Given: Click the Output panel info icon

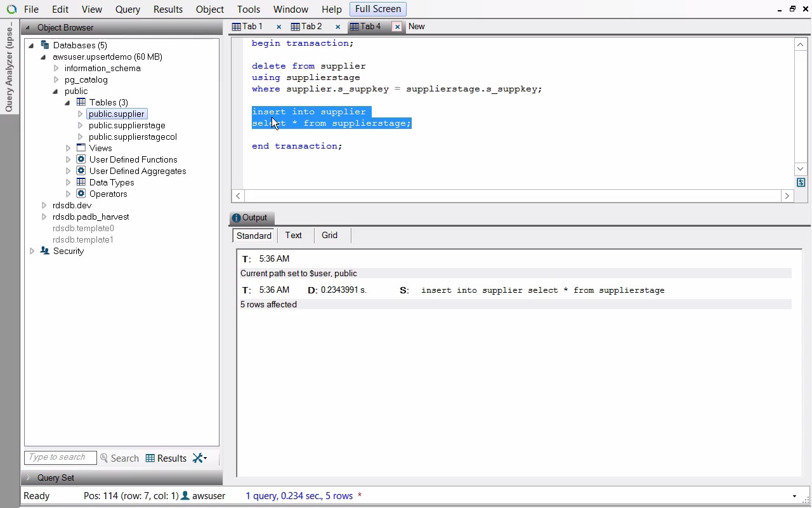Looking at the screenshot, I should [236, 218].
